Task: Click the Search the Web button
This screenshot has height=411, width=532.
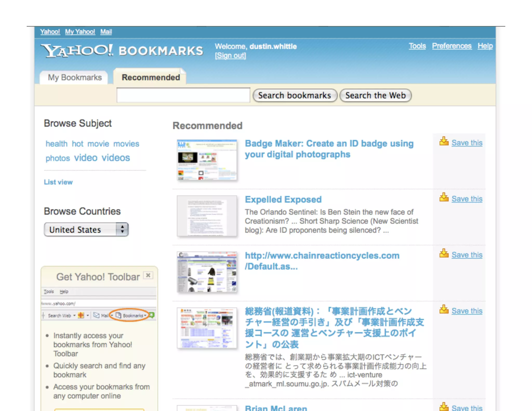Action: (x=376, y=95)
